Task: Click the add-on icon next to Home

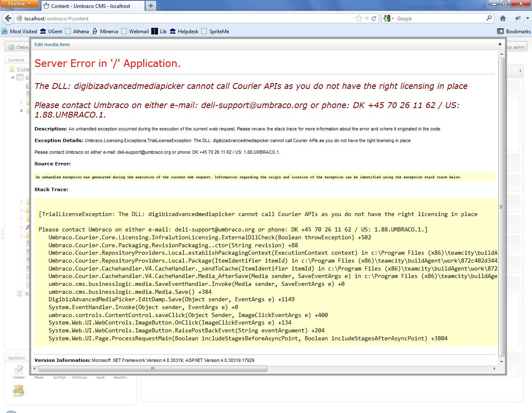Action: click(x=518, y=18)
